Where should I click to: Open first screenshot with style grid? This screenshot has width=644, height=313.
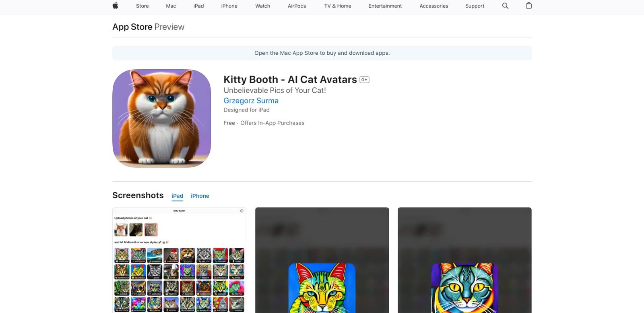179,260
